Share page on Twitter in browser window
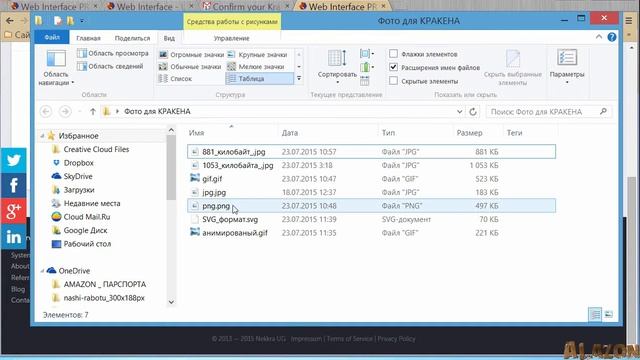This screenshot has width=640, height=360. 13,160
